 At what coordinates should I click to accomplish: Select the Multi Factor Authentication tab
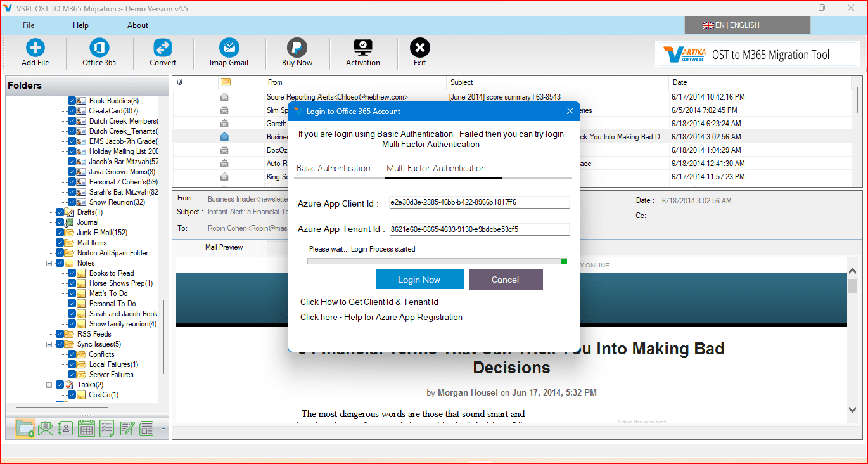(x=436, y=168)
